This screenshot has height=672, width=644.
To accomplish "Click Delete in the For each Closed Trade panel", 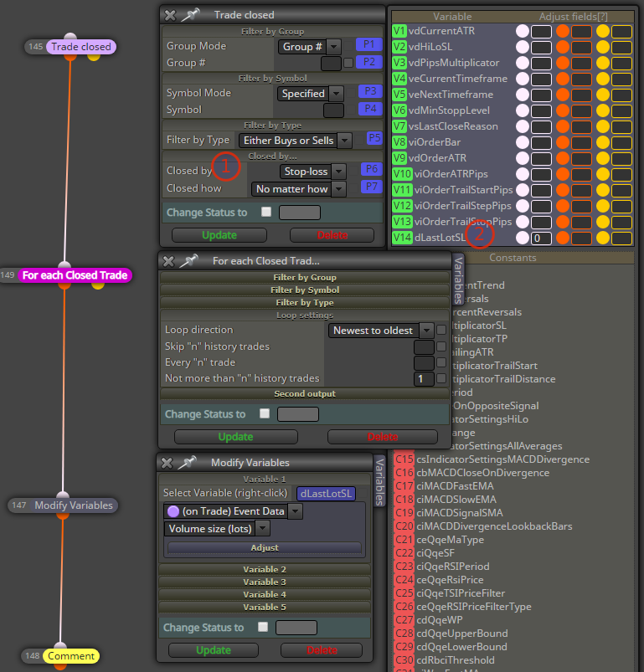I will (383, 437).
